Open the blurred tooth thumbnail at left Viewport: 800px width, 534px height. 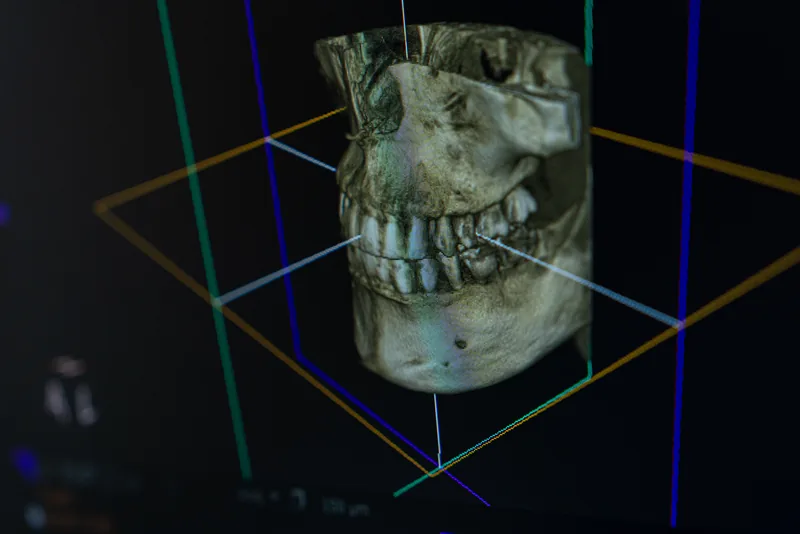click(x=70, y=391)
